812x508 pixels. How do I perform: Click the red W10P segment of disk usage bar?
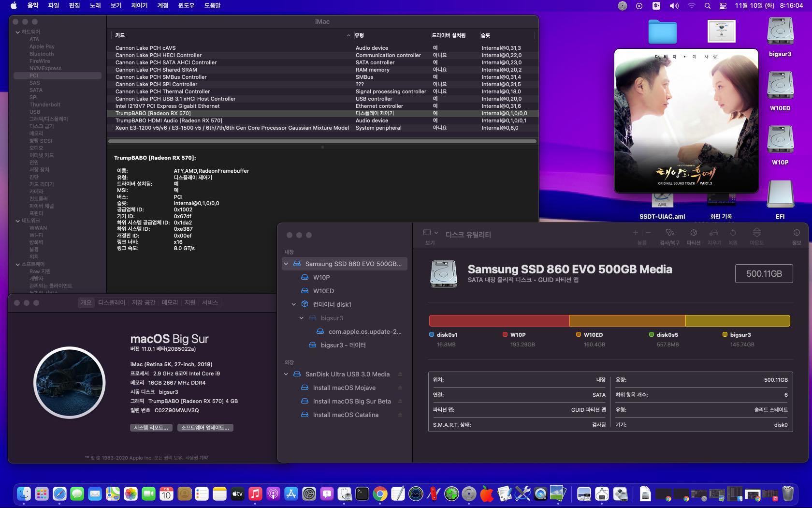tap(499, 321)
